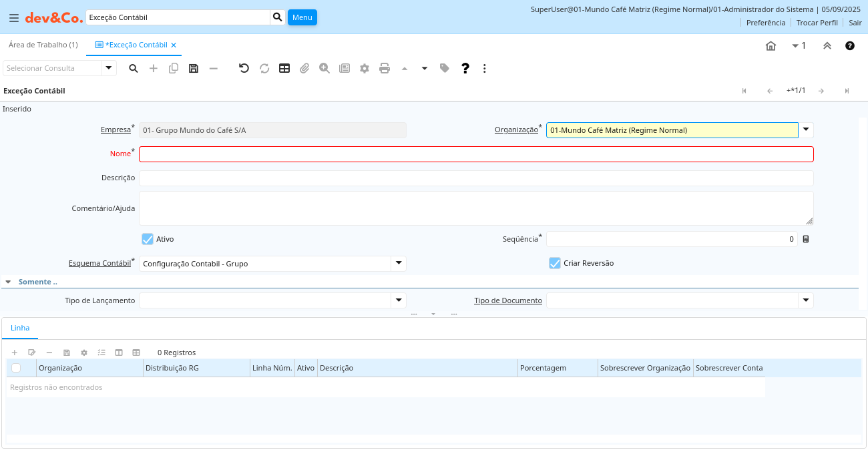Viewport: 868px width, 450px height.
Task: Open the Help question mark toolbar icon
Action: click(465, 68)
